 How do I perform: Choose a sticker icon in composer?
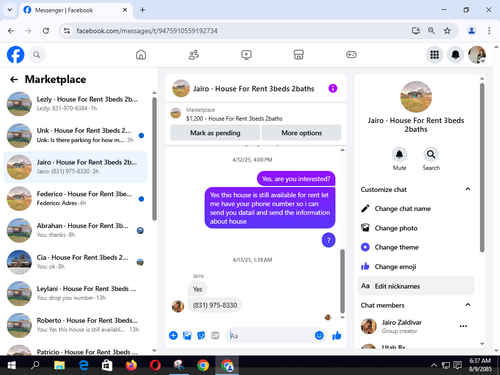tap(201, 335)
